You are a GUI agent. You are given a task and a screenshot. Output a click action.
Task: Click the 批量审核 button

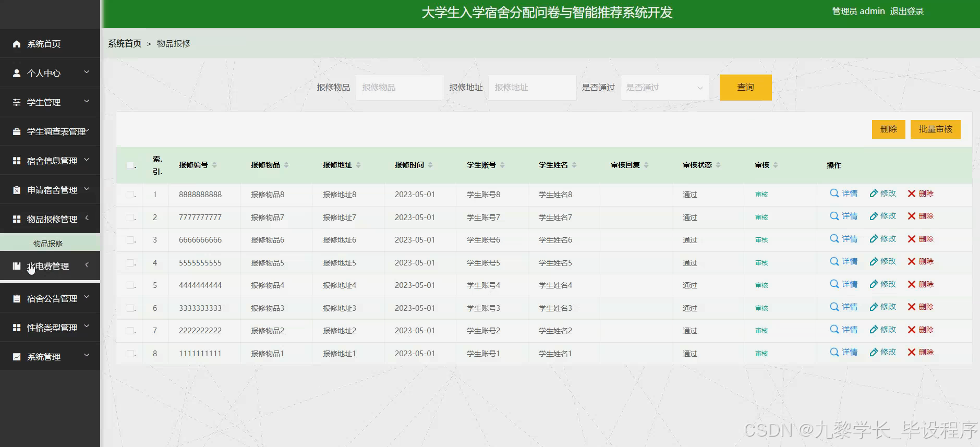(x=935, y=129)
